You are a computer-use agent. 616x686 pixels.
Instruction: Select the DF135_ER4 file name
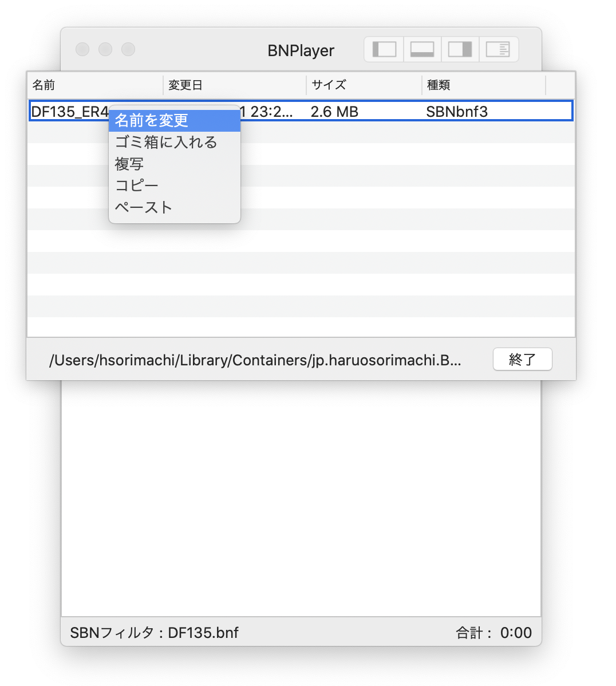tap(70, 112)
